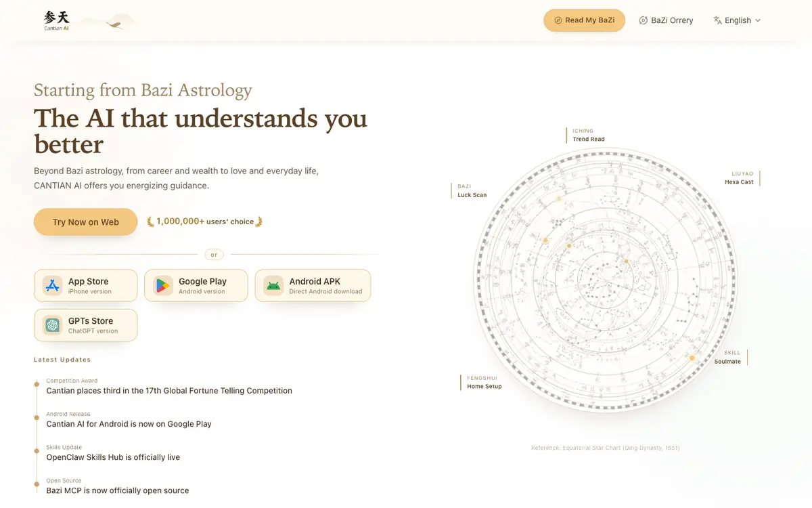812x508 pixels.
Task: Click the Google Play triangle icon
Action: coord(163,286)
